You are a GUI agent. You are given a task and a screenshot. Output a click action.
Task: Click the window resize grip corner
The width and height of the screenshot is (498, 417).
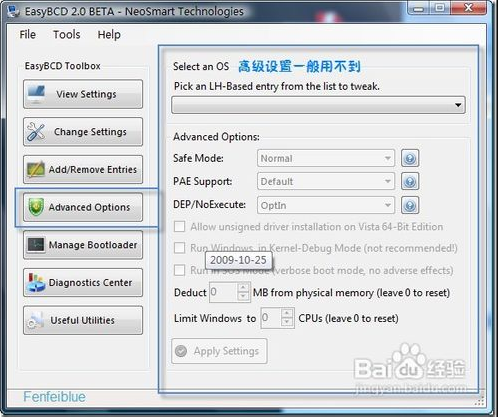[479, 402]
